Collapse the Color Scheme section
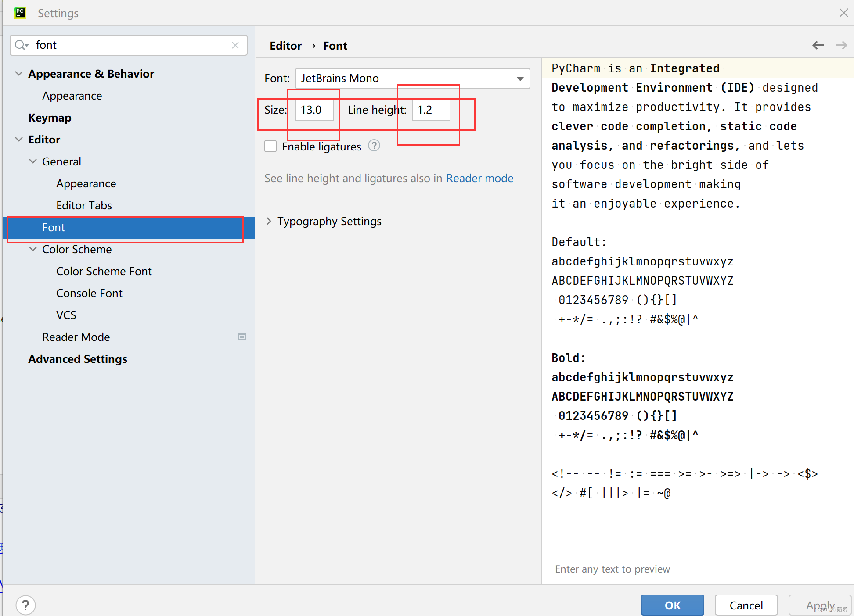Viewport: 854px width, 616px height. coord(33,249)
